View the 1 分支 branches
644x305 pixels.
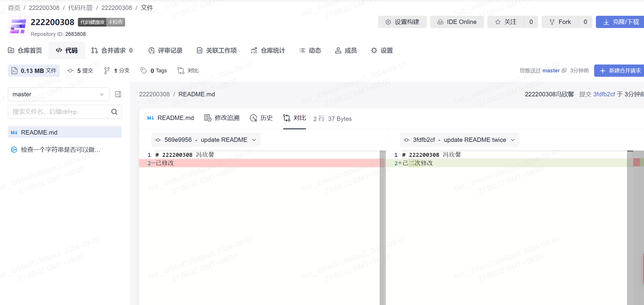click(117, 71)
